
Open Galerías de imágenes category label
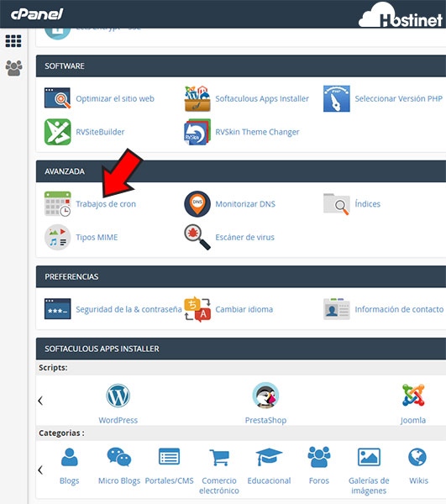point(369,486)
